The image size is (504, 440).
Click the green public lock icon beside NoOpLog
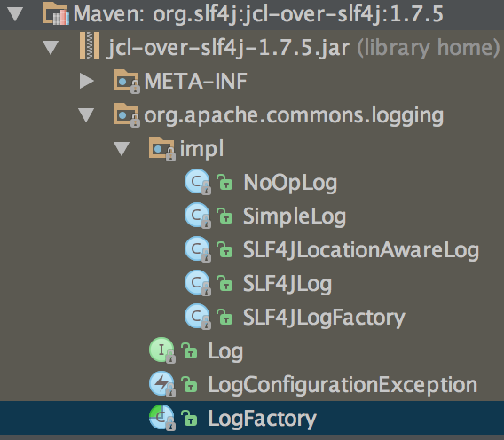224,182
